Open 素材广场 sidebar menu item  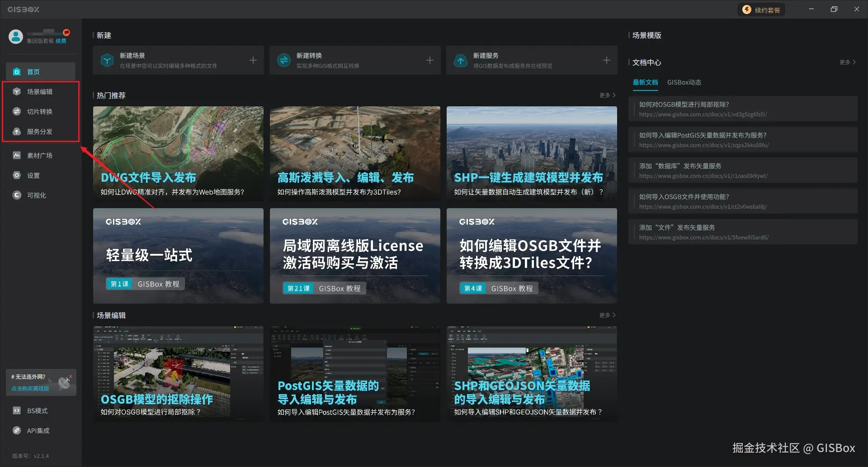pyautogui.click(x=41, y=155)
